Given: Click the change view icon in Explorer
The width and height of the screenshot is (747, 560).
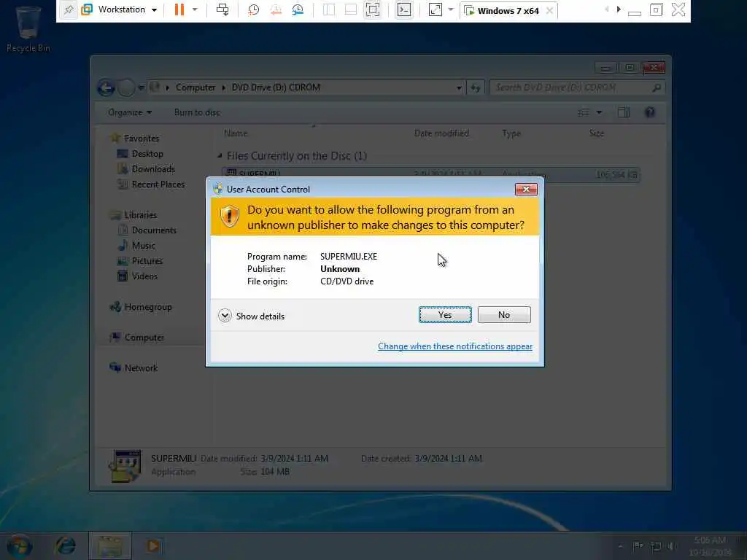Looking at the screenshot, I should click(x=584, y=112).
